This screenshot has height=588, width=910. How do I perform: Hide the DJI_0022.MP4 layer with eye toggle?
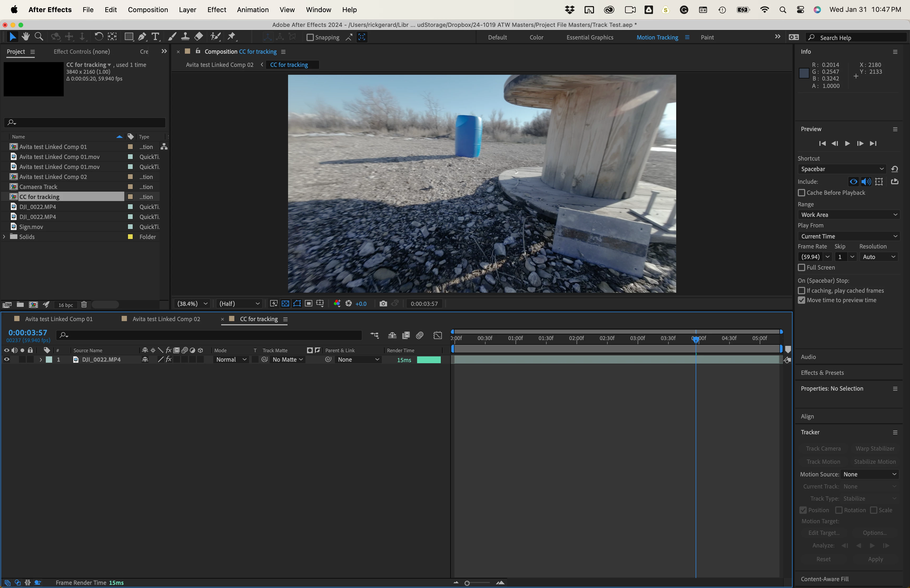(7, 360)
